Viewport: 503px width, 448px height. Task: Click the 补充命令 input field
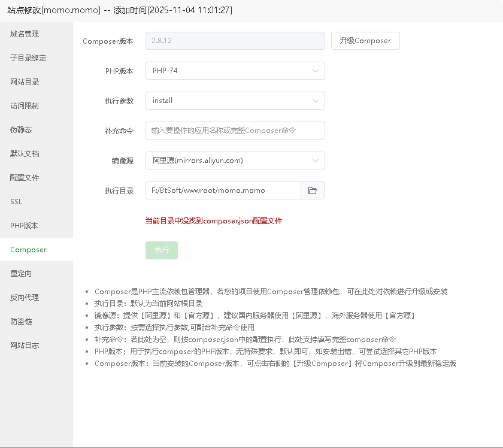click(x=235, y=131)
